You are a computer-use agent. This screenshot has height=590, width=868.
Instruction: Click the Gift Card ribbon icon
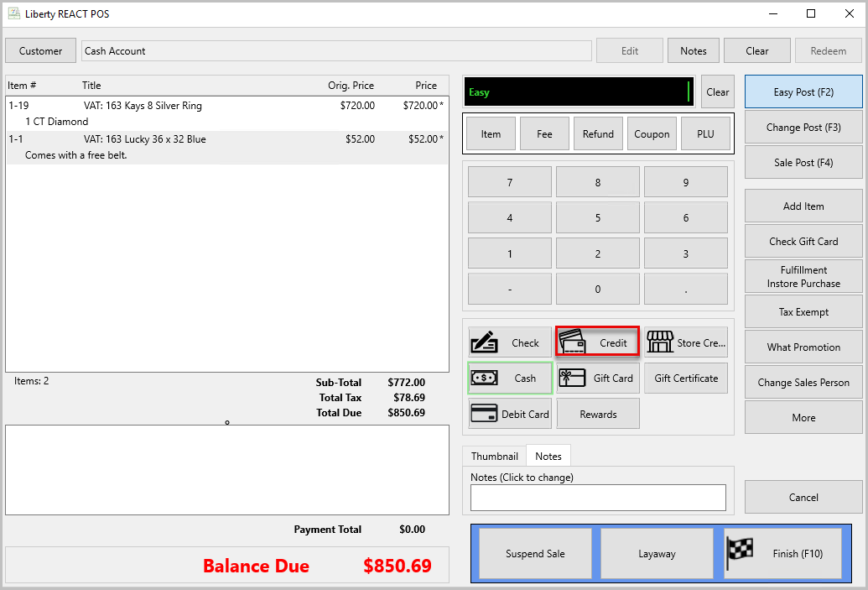tap(573, 378)
